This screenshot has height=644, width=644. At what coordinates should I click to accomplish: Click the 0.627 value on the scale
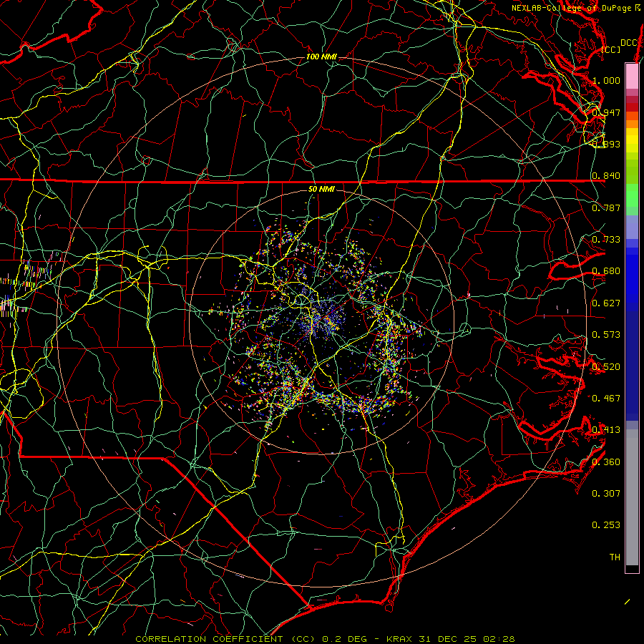click(x=606, y=303)
